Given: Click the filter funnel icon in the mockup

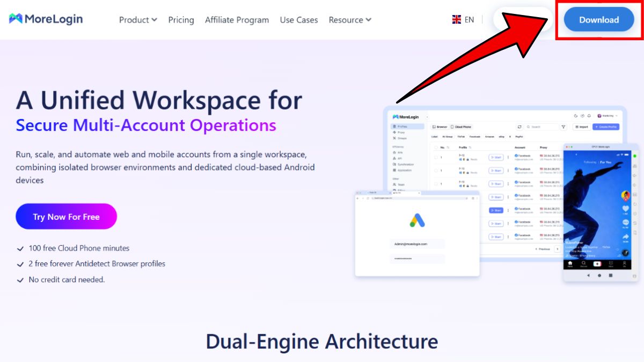Looking at the screenshot, I should (x=563, y=127).
